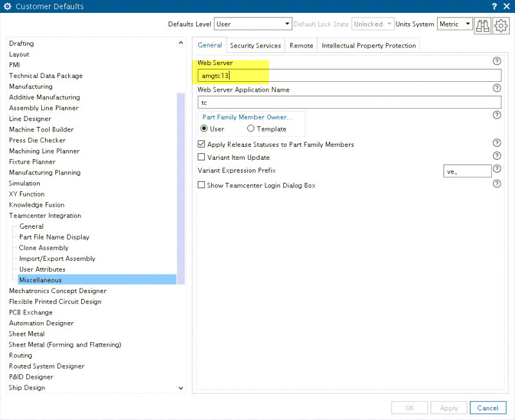Select Part File Name Display node
The height and width of the screenshot is (420, 515).
[54, 237]
